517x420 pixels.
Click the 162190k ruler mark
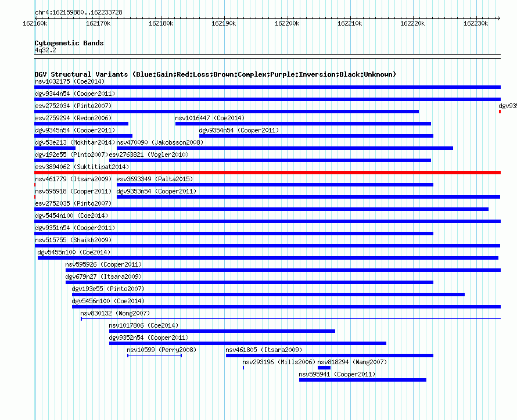[x=224, y=23]
